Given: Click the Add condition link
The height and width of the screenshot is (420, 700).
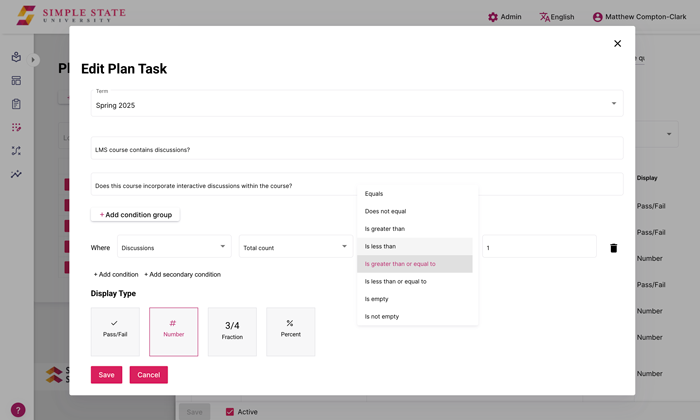Looking at the screenshot, I should click(x=116, y=274).
